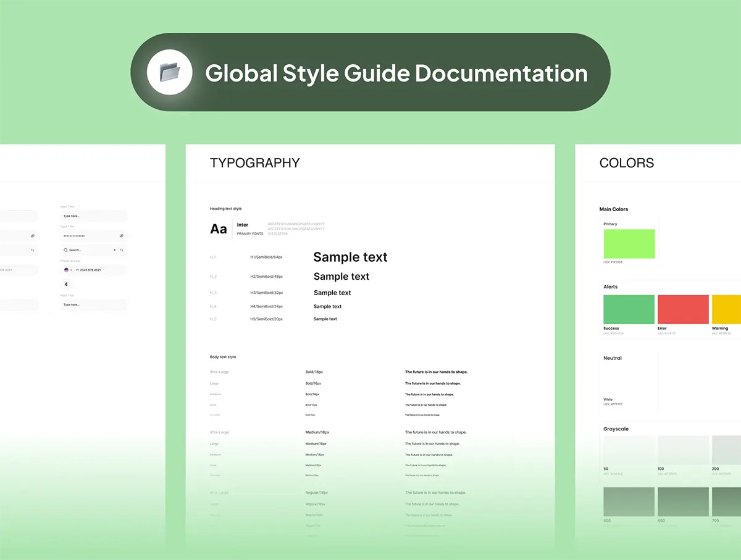The height and width of the screenshot is (560, 741).
Task: Click the round badge showing number 4
Action: [66, 285]
